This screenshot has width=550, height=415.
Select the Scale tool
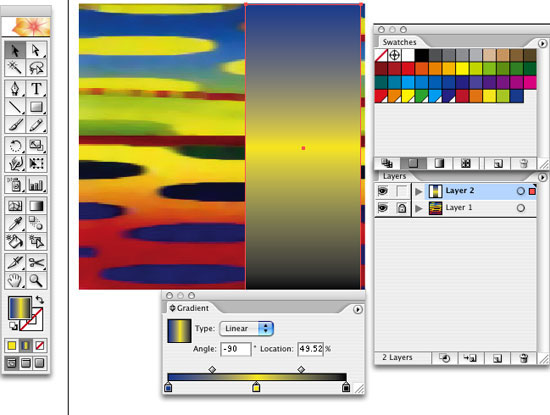click(36, 145)
